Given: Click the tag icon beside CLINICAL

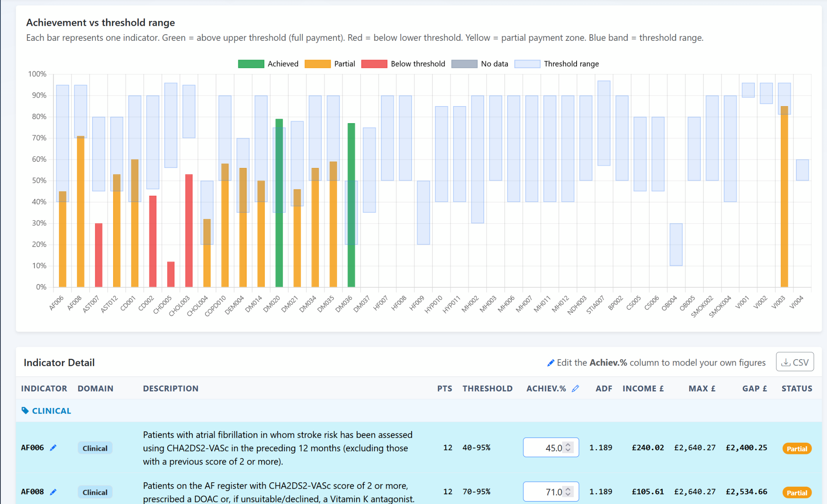Looking at the screenshot, I should (x=25, y=410).
